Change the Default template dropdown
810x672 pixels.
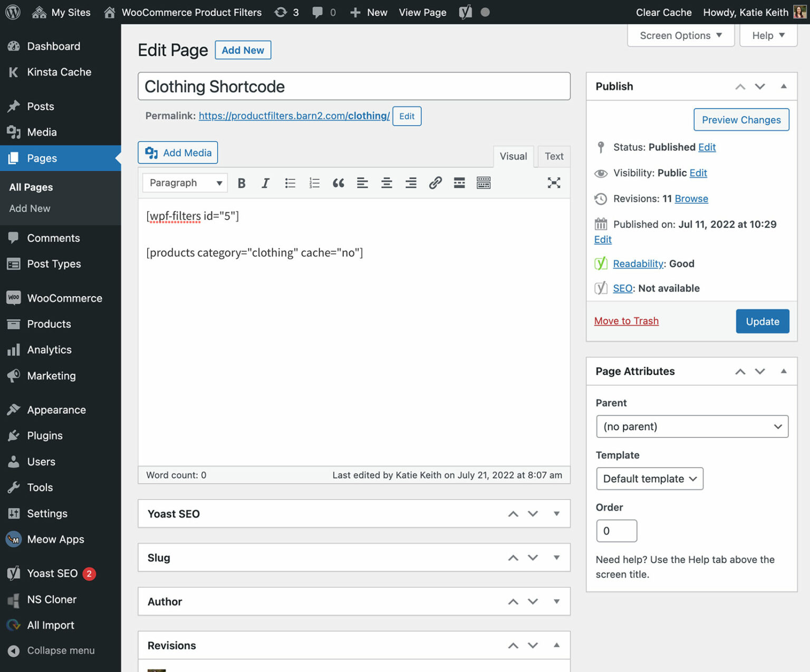[x=649, y=479]
